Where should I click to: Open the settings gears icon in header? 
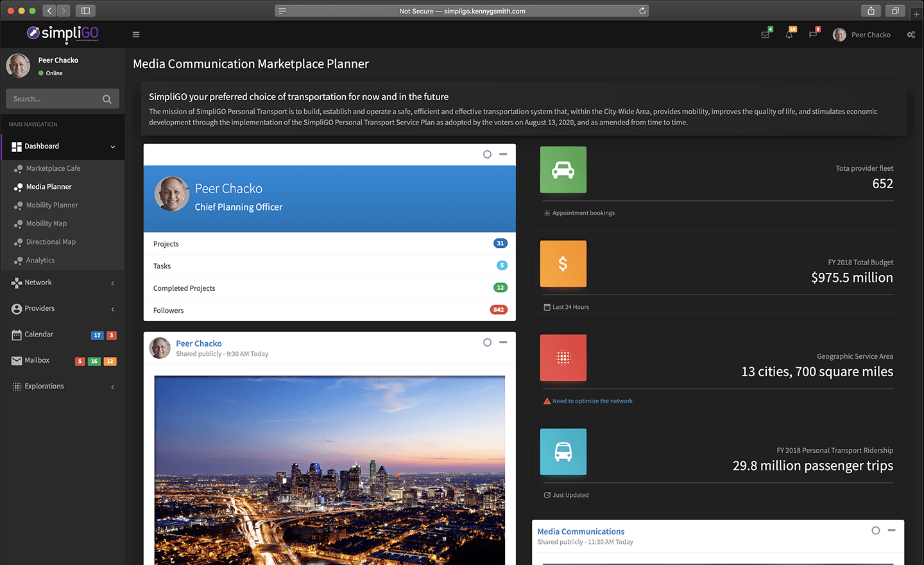point(911,35)
